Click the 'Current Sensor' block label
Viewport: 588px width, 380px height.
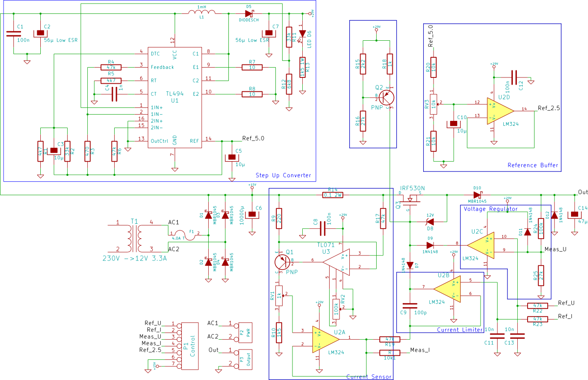369,377
